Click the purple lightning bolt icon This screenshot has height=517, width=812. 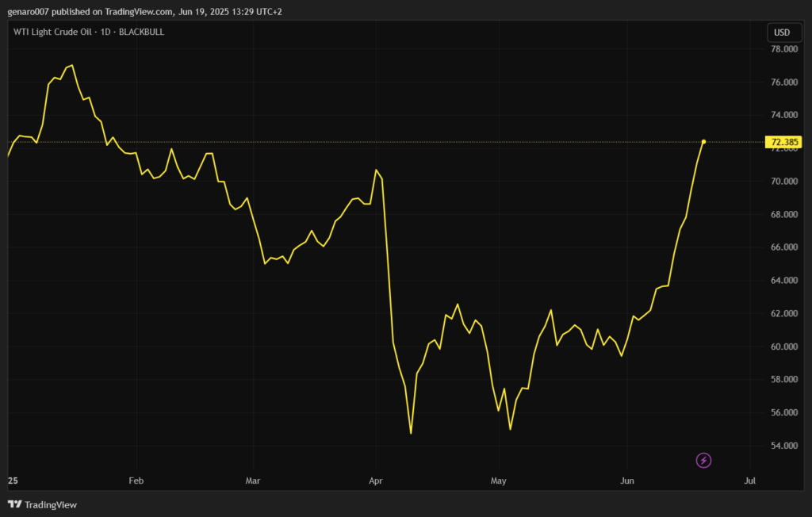click(703, 460)
